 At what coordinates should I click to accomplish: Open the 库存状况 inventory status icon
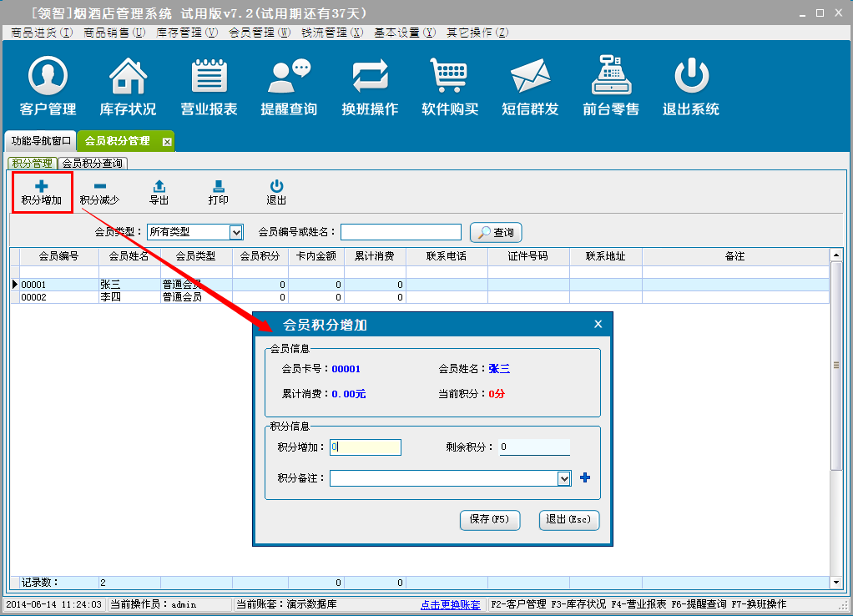pyautogui.click(x=128, y=87)
